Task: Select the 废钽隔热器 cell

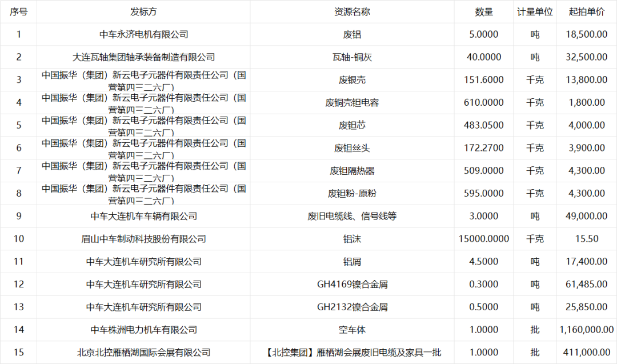Action: coord(352,171)
